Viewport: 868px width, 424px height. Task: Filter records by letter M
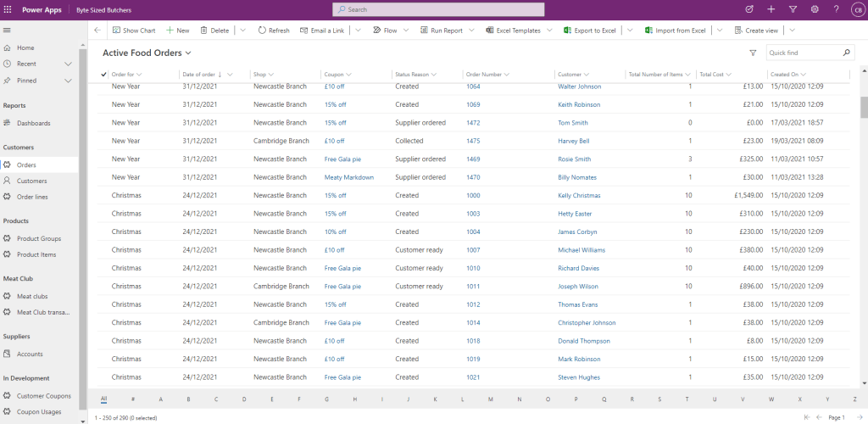click(491, 399)
